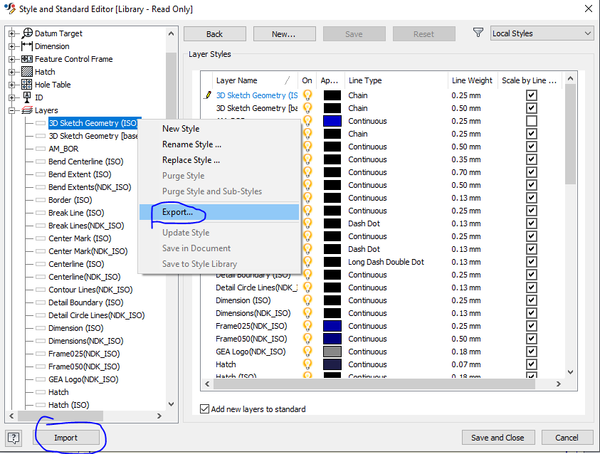Image resolution: width=600 pixels, height=454 pixels.
Task: Check the empty Scale by Line checkbox in blue layer row
Action: pyautogui.click(x=532, y=121)
